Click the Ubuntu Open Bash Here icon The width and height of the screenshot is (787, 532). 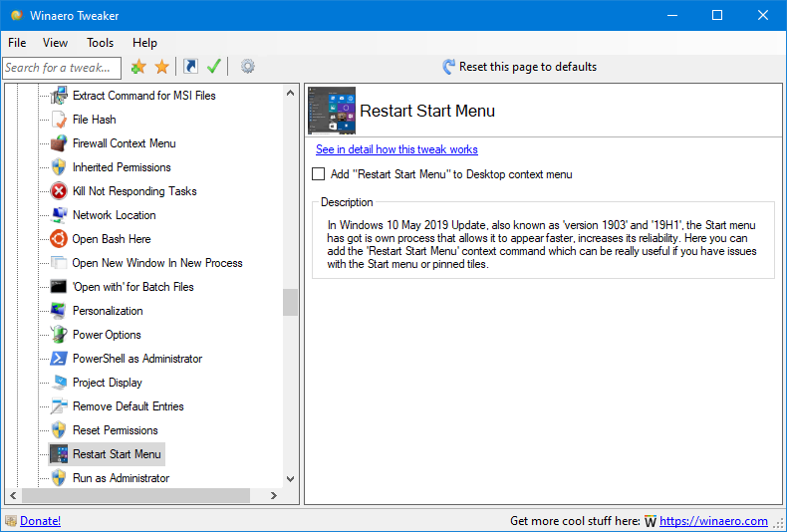(59, 239)
